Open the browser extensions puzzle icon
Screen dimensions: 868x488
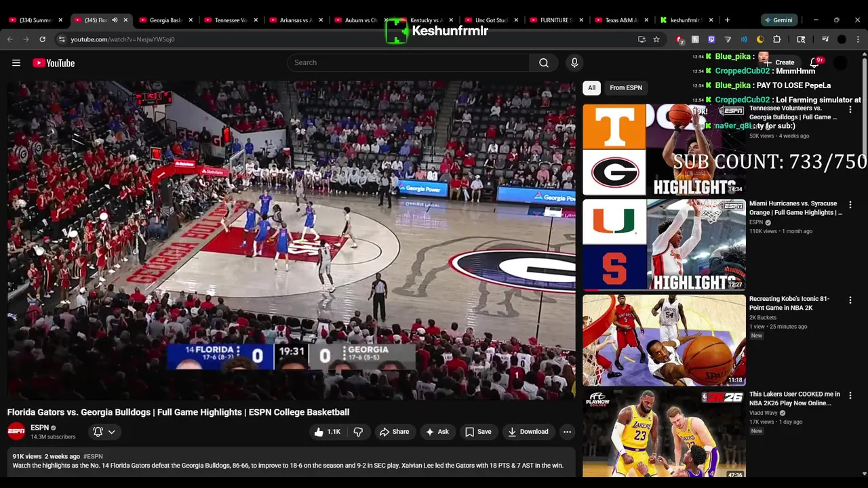coord(777,39)
